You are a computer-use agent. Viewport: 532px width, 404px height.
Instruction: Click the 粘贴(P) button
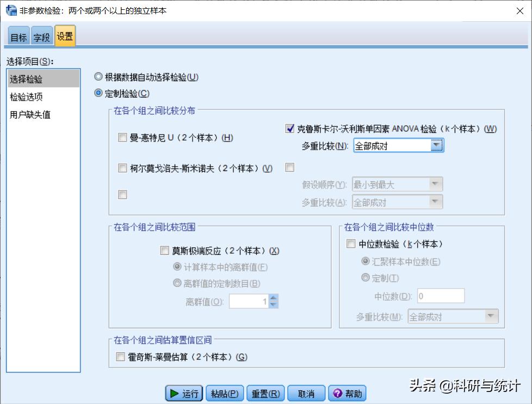(224, 393)
